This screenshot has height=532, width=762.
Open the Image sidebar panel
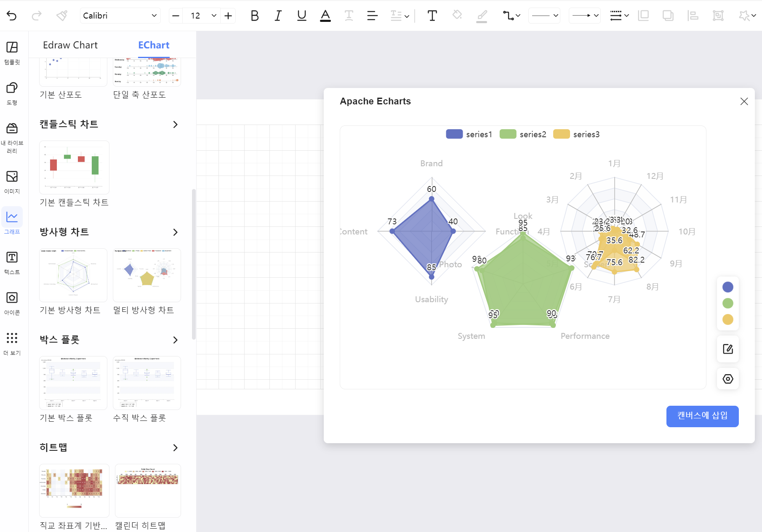12,182
